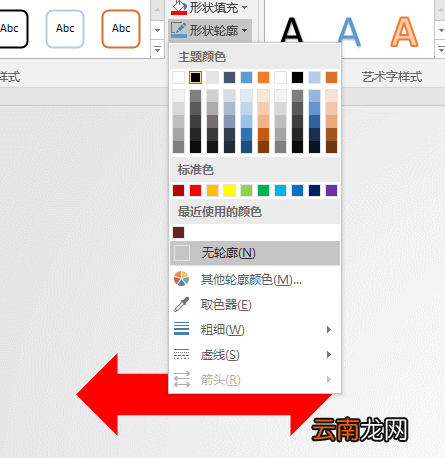This screenshot has width=445, height=458.
Task: Open the 形状轮廓 shape outline dropdown
Action: coord(210,30)
